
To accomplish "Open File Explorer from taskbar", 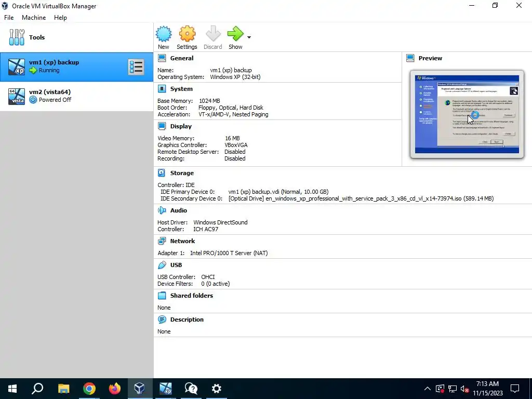I will pyautogui.click(x=63, y=389).
